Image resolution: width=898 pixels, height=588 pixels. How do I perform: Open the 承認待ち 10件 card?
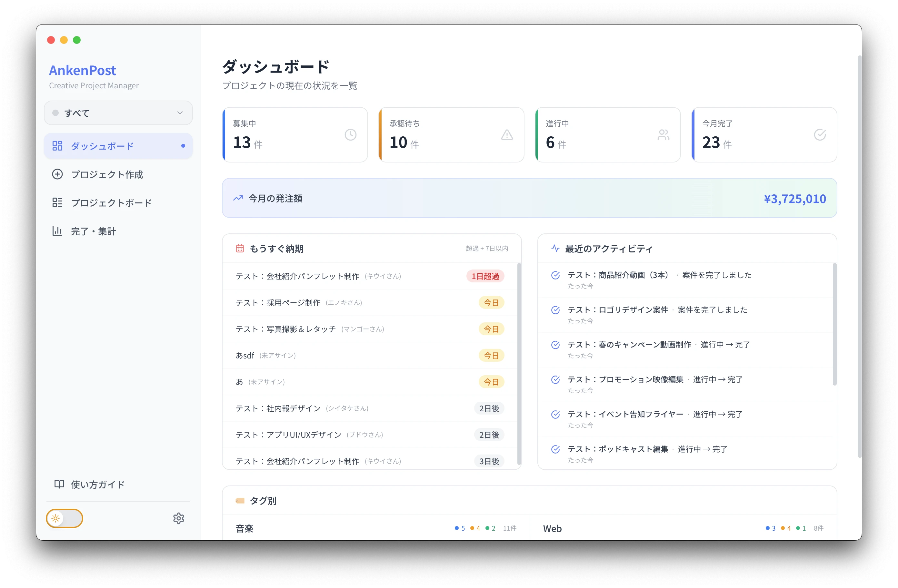pos(451,135)
